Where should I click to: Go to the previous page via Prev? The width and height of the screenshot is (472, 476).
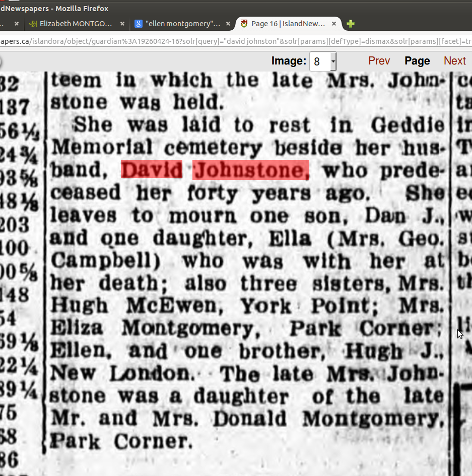click(x=379, y=61)
